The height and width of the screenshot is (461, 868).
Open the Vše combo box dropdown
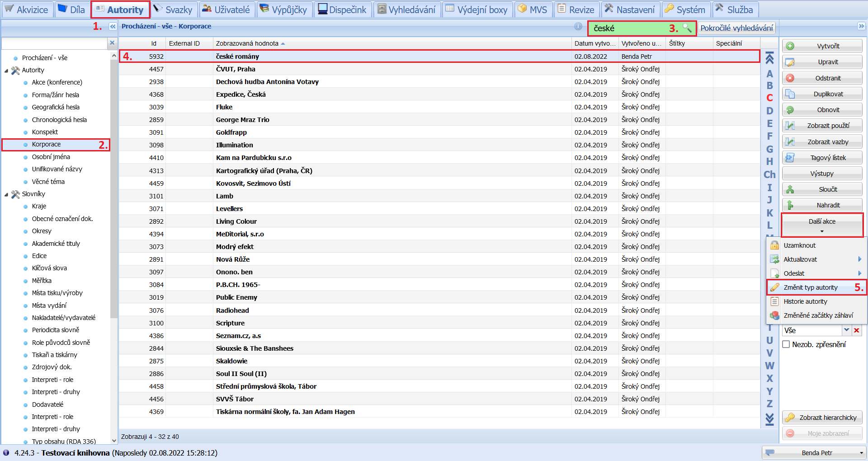(x=846, y=330)
